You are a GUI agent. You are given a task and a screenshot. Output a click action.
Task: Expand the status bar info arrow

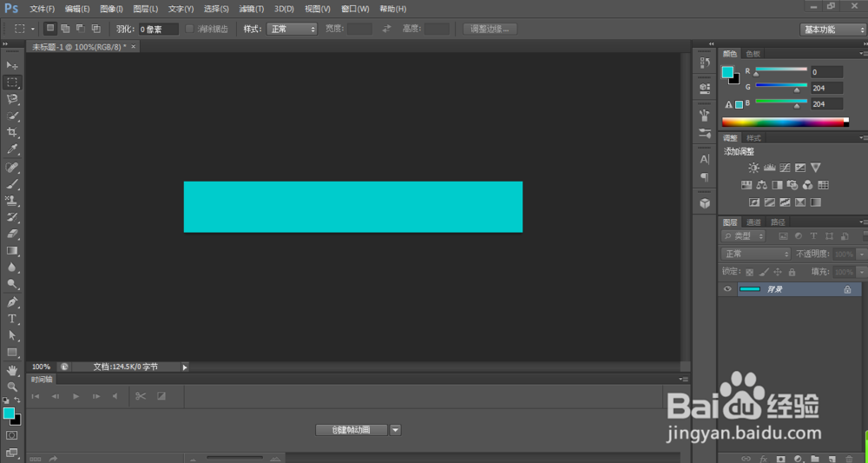click(x=185, y=367)
